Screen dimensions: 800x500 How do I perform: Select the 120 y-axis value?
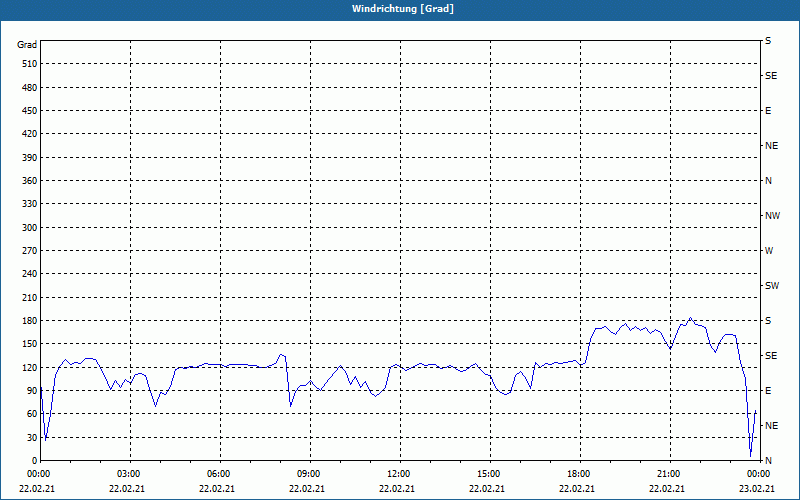click(x=30, y=367)
